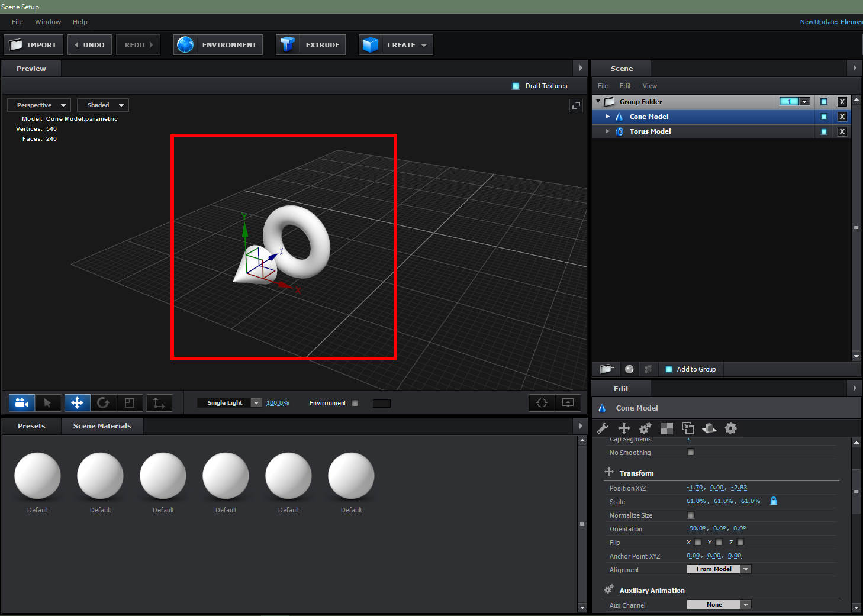Open the Window menu
The width and height of the screenshot is (863, 616).
tap(47, 22)
